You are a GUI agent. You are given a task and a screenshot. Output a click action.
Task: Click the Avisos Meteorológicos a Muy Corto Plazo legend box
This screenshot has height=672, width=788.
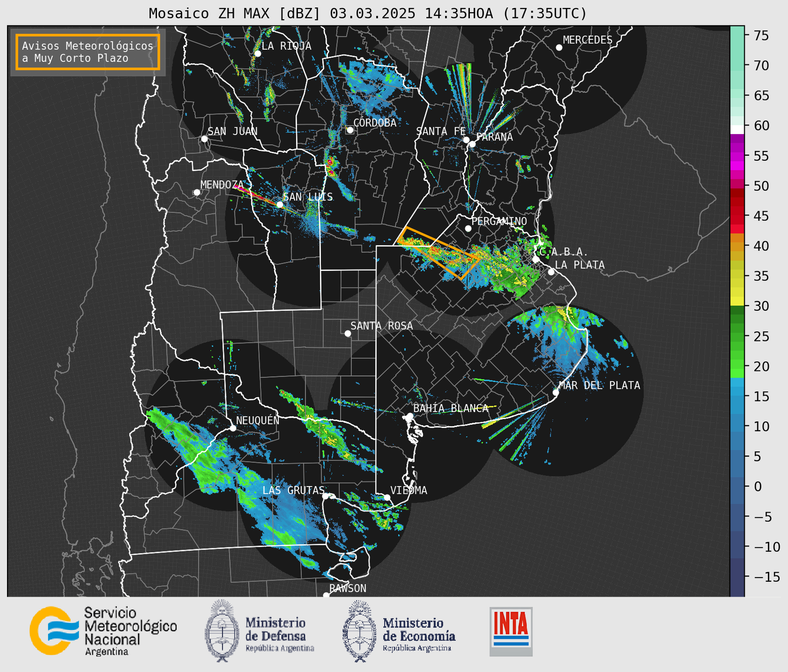pyautogui.click(x=88, y=52)
